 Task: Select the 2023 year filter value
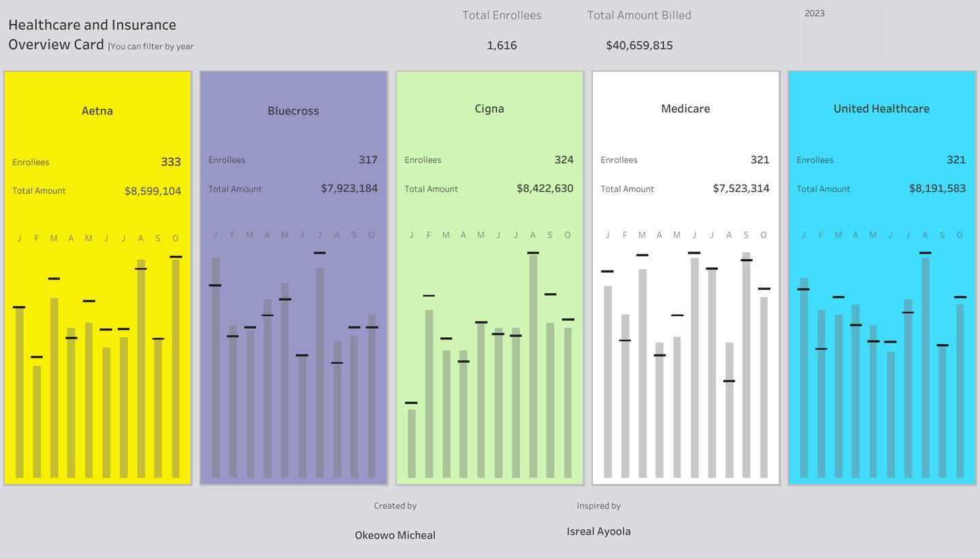tap(815, 14)
